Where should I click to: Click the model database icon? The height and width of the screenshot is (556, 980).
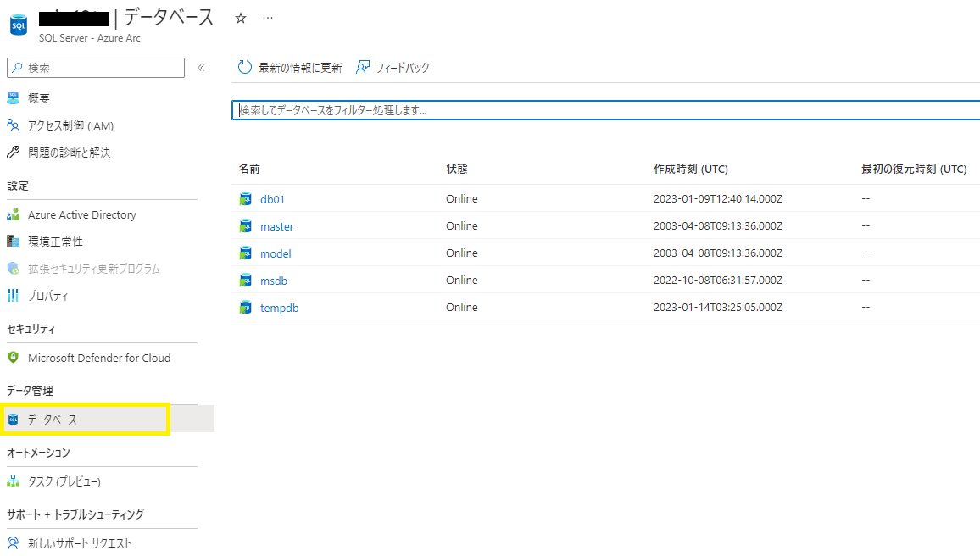coord(246,253)
